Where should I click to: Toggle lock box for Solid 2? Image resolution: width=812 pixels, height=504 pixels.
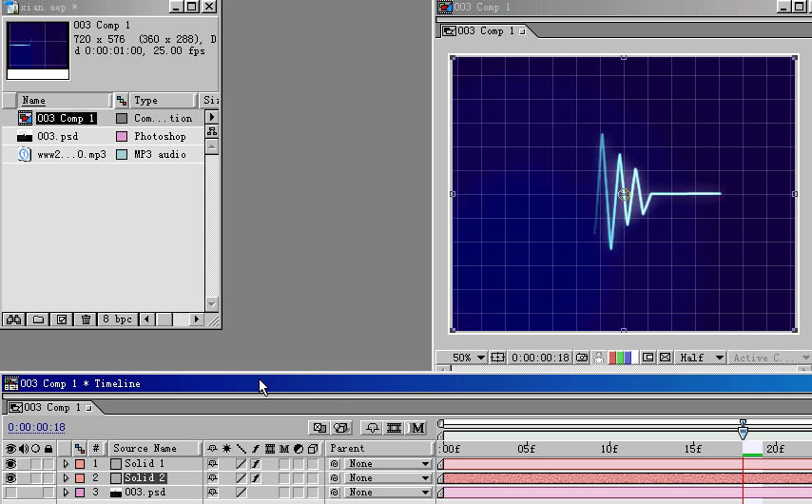pos(48,478)
